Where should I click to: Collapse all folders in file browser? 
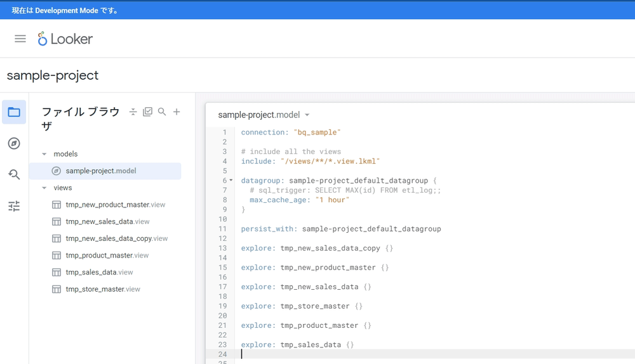(x=133, y=112)
